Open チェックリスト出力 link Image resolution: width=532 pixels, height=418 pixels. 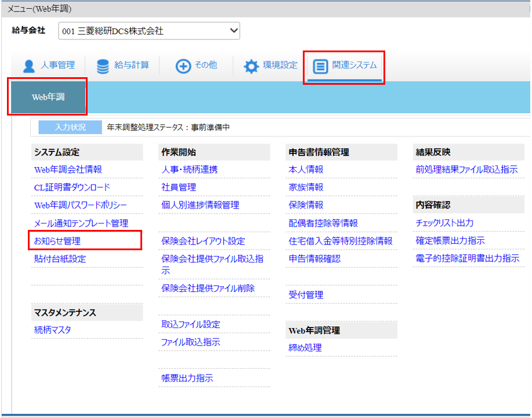pyautogui.click(x=445, y=223)
